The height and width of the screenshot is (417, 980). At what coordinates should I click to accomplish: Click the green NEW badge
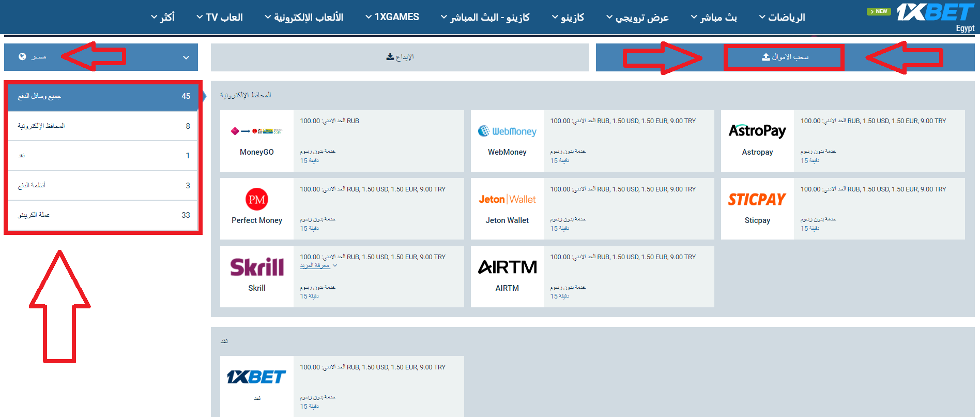tap(879, 11)
